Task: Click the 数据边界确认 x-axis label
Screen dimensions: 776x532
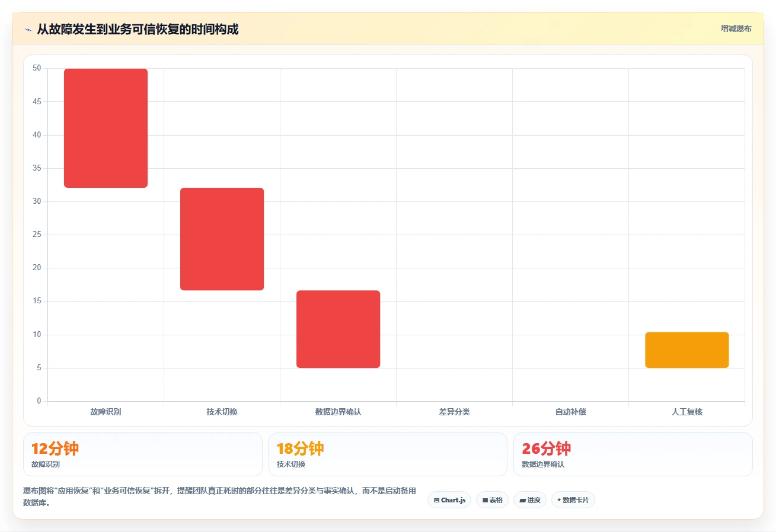Action: click(x=338, y=412)
